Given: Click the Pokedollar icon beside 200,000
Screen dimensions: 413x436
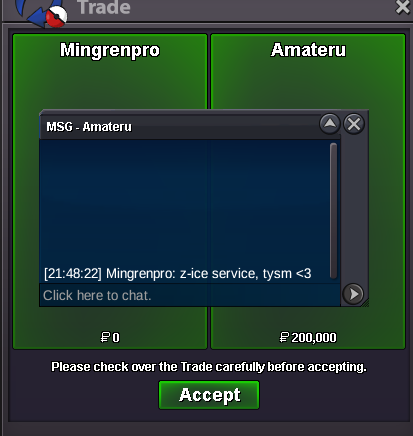Looking at the screenshot, I should click(284, 337).
